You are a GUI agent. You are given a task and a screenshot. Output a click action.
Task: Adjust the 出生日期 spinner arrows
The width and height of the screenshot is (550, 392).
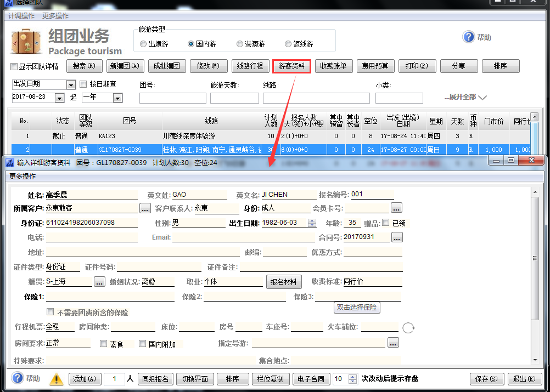click(312, 223)
